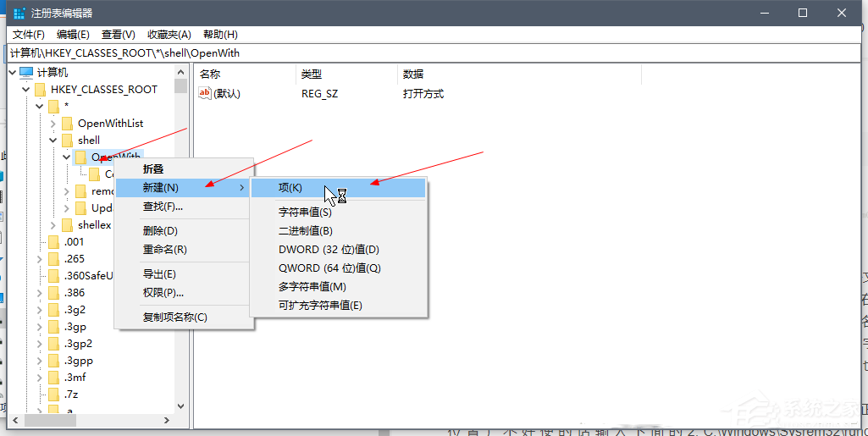This screenshot has width=868, height=436.
Task: Select the REG_SZ type cell
Action: coord(319,93)
